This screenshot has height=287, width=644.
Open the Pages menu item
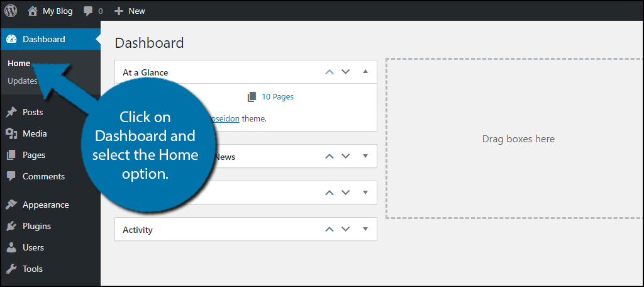click(34, 155)
